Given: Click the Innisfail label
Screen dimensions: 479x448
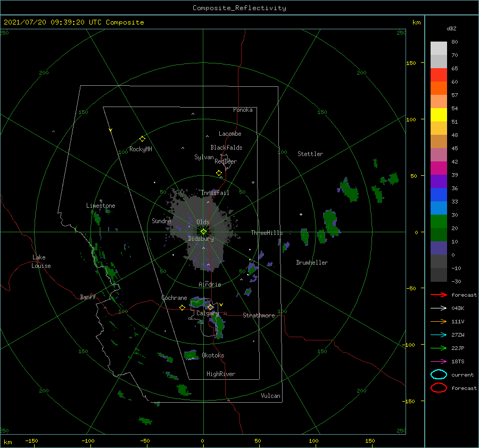Looking at the screenshot, I should [x=215, y=193].
